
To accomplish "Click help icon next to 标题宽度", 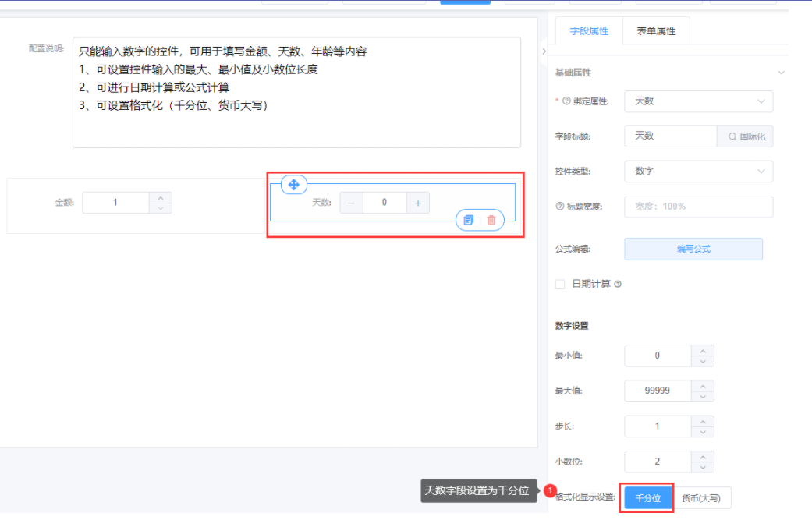I will pos(559,207).
